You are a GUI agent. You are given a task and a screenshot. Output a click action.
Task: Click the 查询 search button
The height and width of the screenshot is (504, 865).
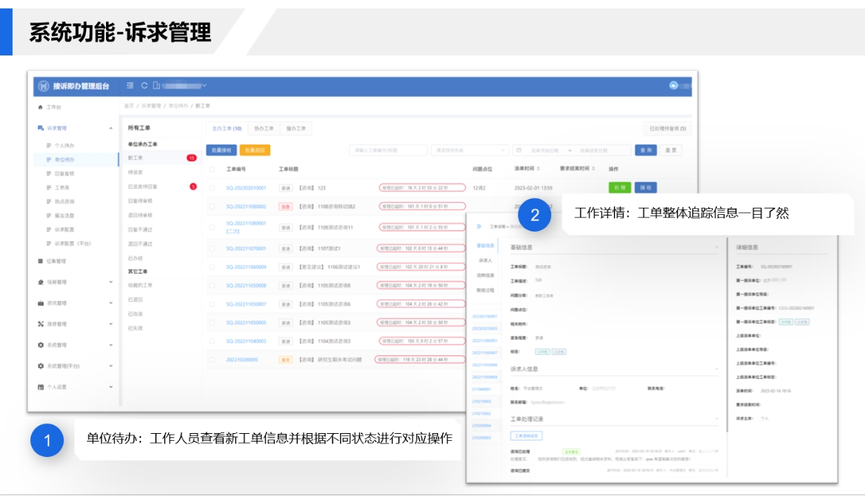[646, 150]
